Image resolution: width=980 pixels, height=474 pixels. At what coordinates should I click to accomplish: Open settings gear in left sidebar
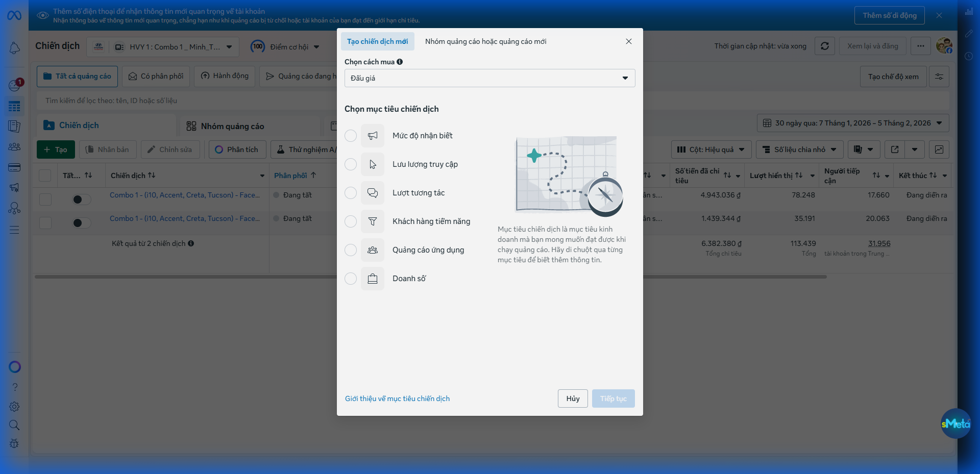tap(14, 407)
